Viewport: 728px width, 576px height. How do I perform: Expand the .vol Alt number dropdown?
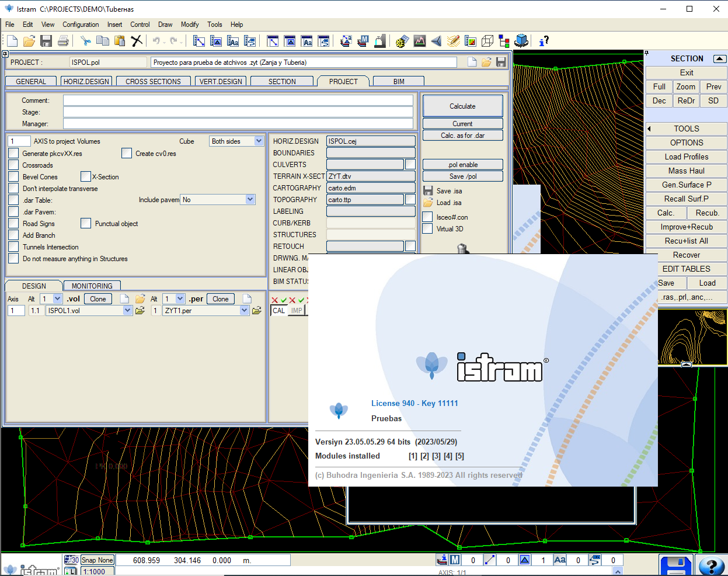[x=57, y=299]
